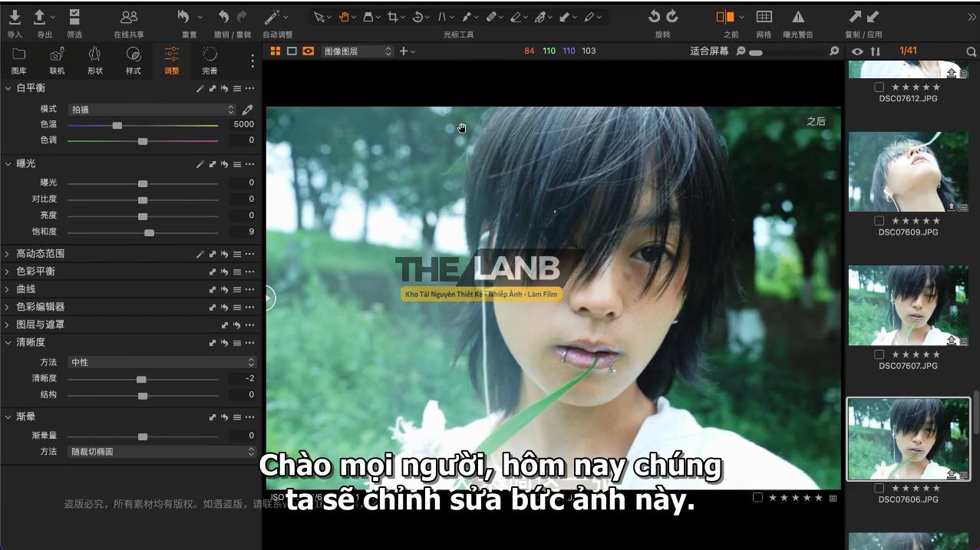
Task: Click the 曝光警告 warning triangle icon
Action: coord(798,17)
